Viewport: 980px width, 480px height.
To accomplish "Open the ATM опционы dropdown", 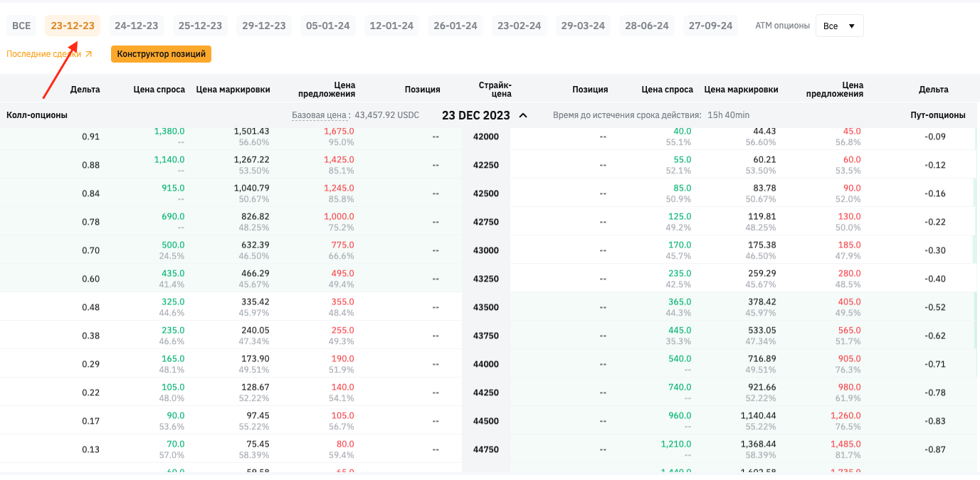I will click(839, 26).
